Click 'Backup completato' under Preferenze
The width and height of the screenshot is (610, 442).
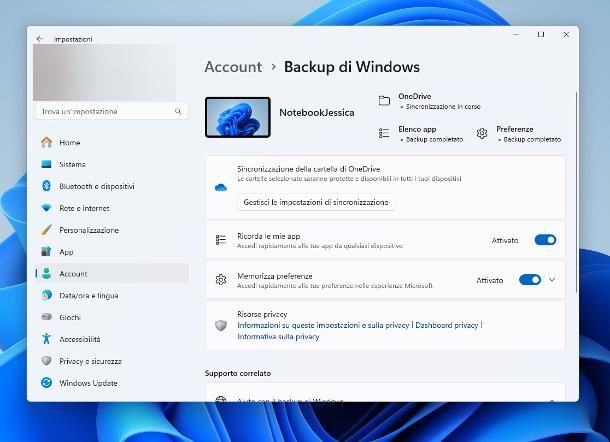click(x=532, y=139)
